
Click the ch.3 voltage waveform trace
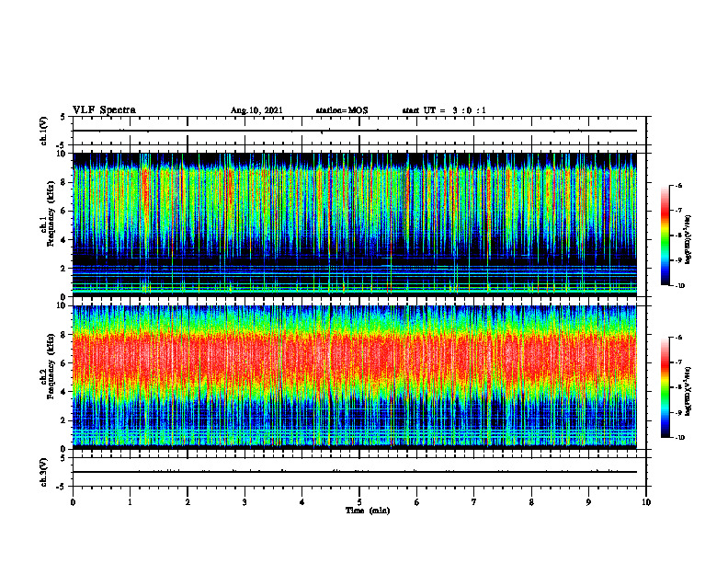[355, 472]
